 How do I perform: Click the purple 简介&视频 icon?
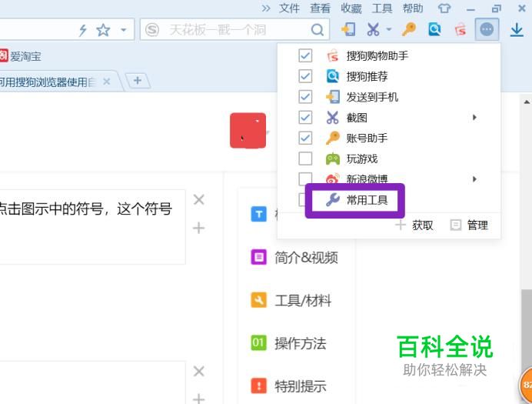point(258,257)
